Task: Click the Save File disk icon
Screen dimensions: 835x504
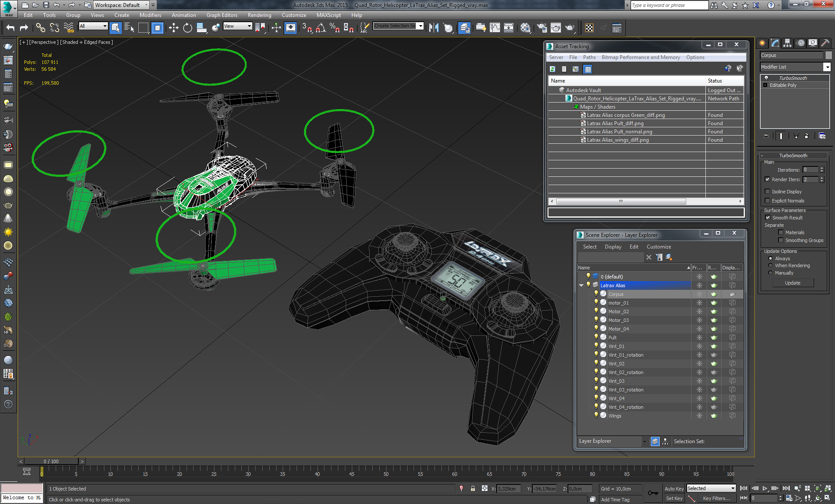Action: click(46, 5)
